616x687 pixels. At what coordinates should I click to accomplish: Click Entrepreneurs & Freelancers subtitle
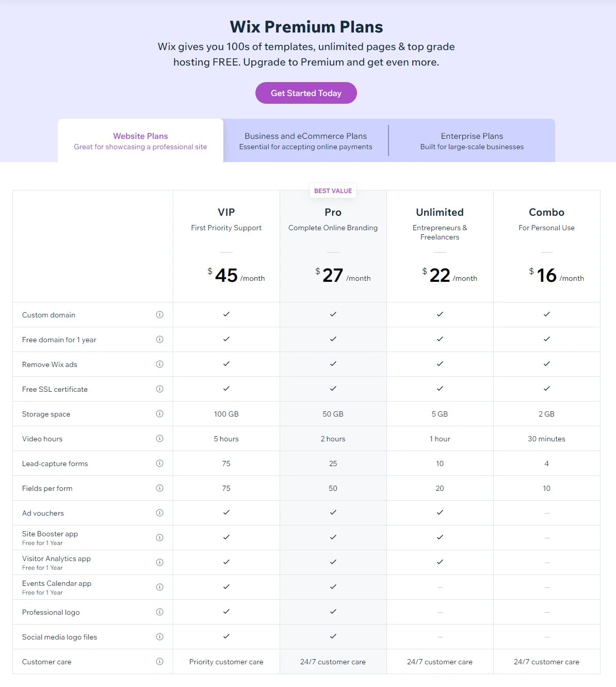[x=440, y=232]
